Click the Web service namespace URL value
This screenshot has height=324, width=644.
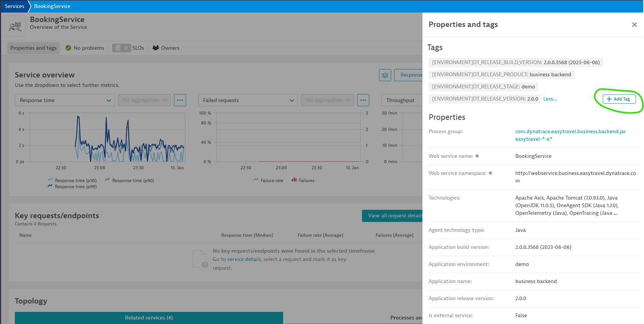575,177
